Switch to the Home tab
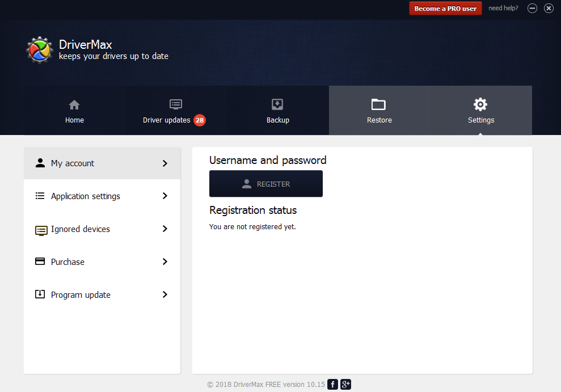 (75, 111)
